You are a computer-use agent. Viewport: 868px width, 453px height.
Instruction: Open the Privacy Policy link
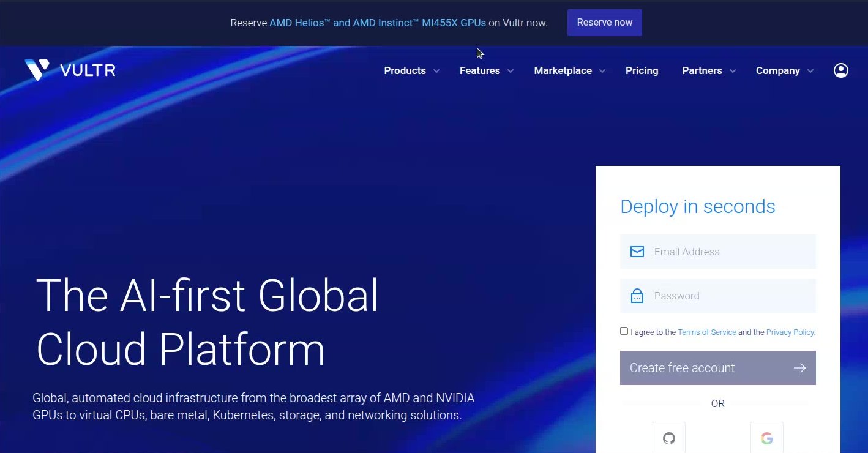(790, 332)
